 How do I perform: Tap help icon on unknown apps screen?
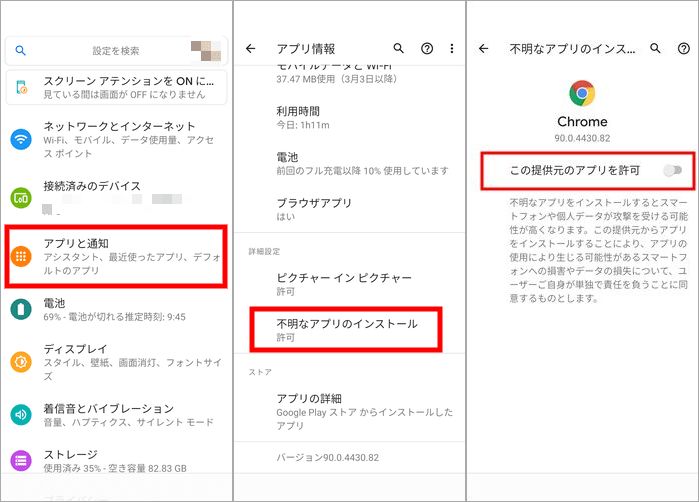click(683, 49)
